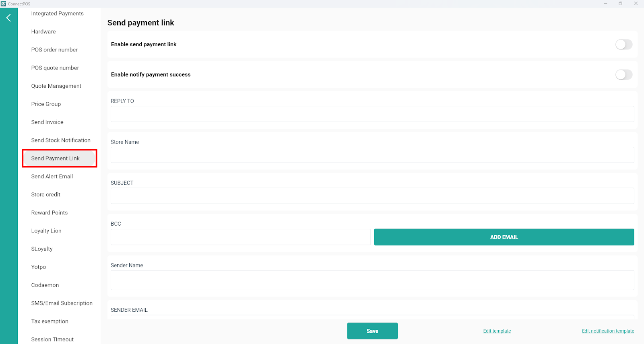Click the SUBJECT input field
The width and height of the screenshot is (644, 344).
point(372,196)
